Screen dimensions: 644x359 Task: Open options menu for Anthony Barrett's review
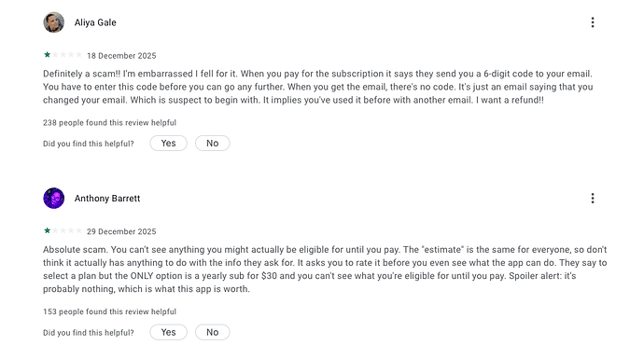[593, 199]
